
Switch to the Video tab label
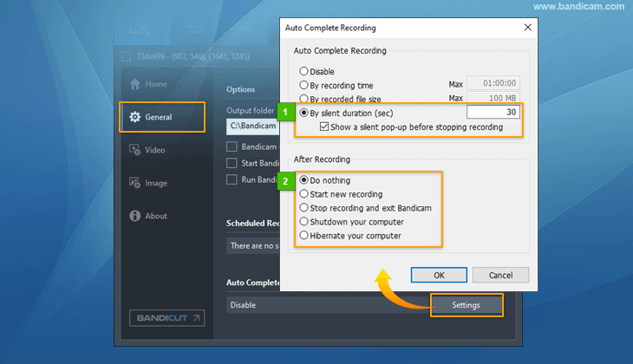pos(155,150)
